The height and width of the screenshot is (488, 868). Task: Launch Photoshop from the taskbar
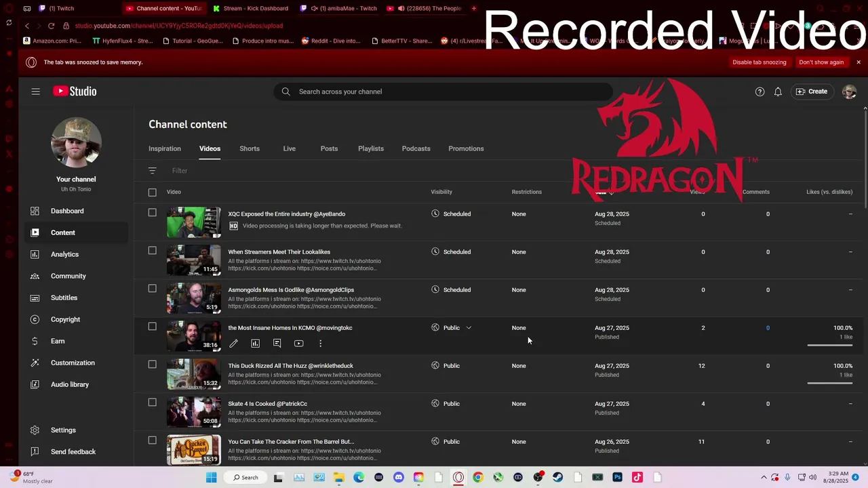click(x=617, y=477)
